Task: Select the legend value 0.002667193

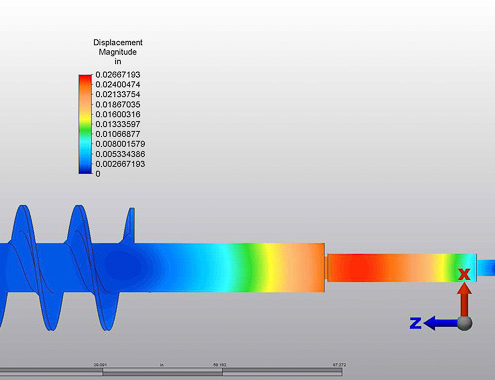Action: (120, 164)
